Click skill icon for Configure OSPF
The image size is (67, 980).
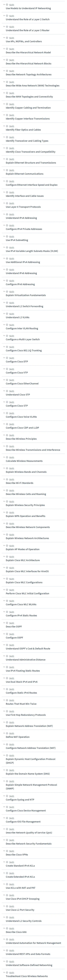point(7,634)
